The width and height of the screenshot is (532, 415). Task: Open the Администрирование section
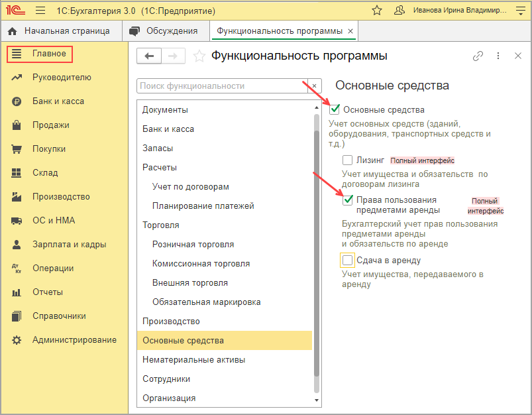(74, 340)
